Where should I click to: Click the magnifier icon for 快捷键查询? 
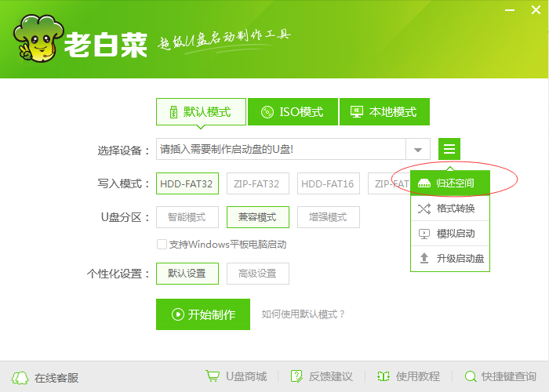(x=471, y=376)
